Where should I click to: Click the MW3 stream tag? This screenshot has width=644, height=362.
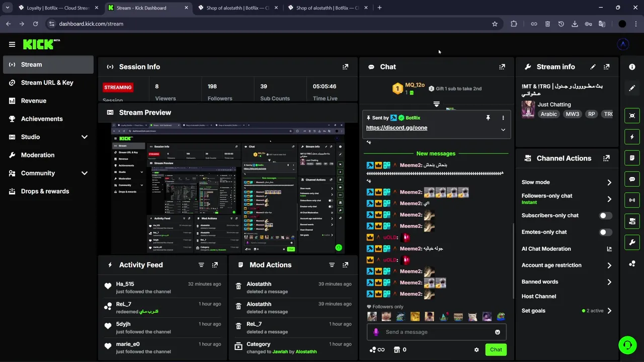point(572,114)
